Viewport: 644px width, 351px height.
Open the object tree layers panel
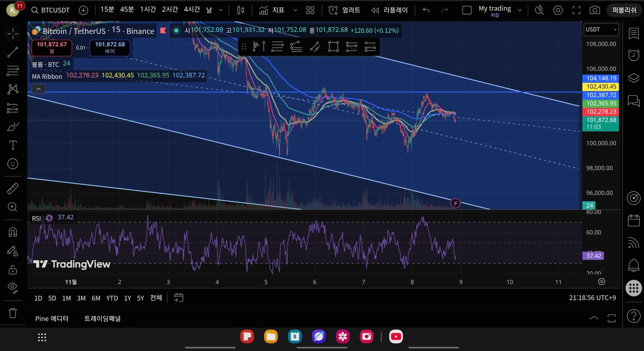634,78
